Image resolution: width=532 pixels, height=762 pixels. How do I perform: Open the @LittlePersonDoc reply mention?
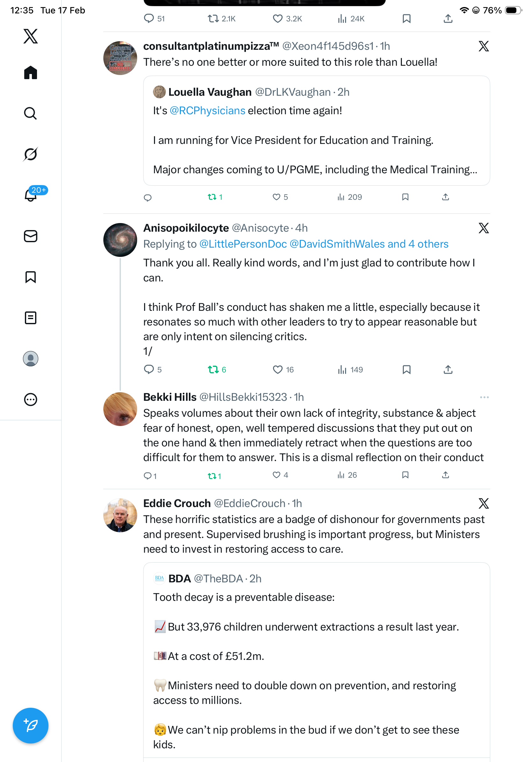[243, 244]
